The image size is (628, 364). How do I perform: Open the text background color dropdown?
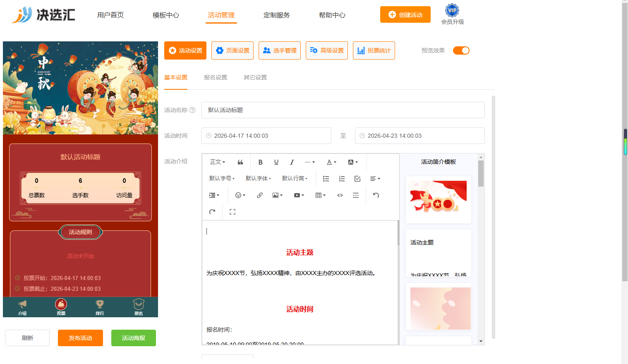pos(353,162)
